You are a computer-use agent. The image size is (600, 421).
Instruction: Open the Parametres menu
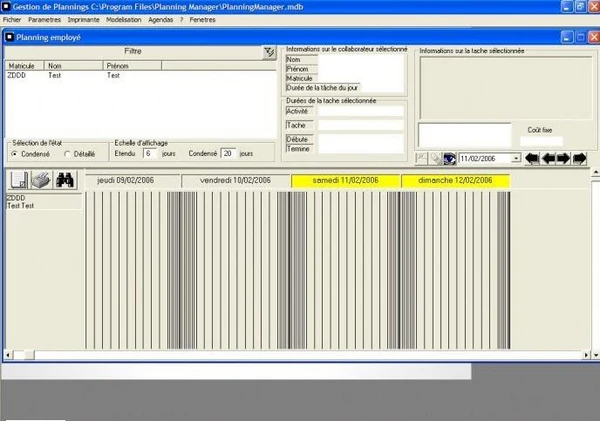point(44,20)
